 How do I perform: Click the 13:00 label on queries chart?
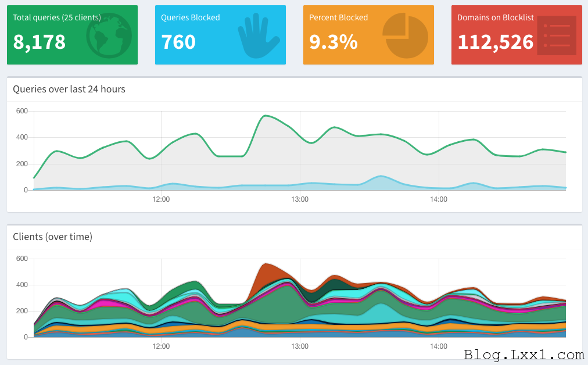click(x=300, y=199)
